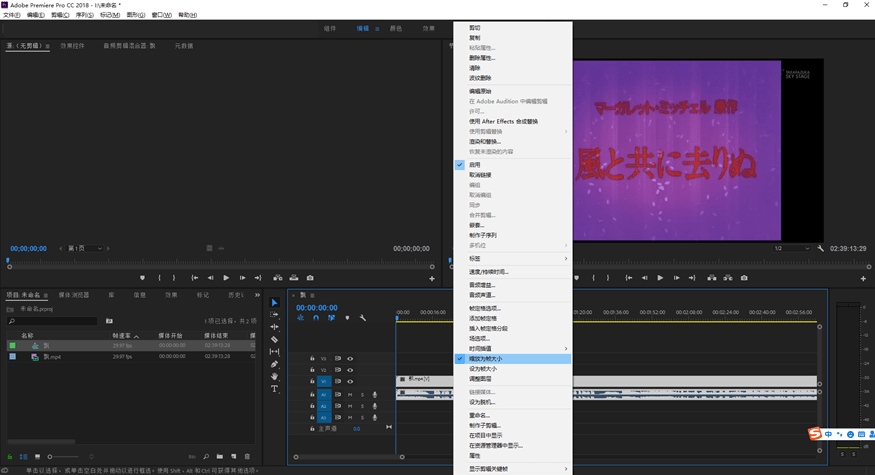Select the Hand tool
This screenshot has height=475, width=875.
pyautogui.click(x=275, y=377)
